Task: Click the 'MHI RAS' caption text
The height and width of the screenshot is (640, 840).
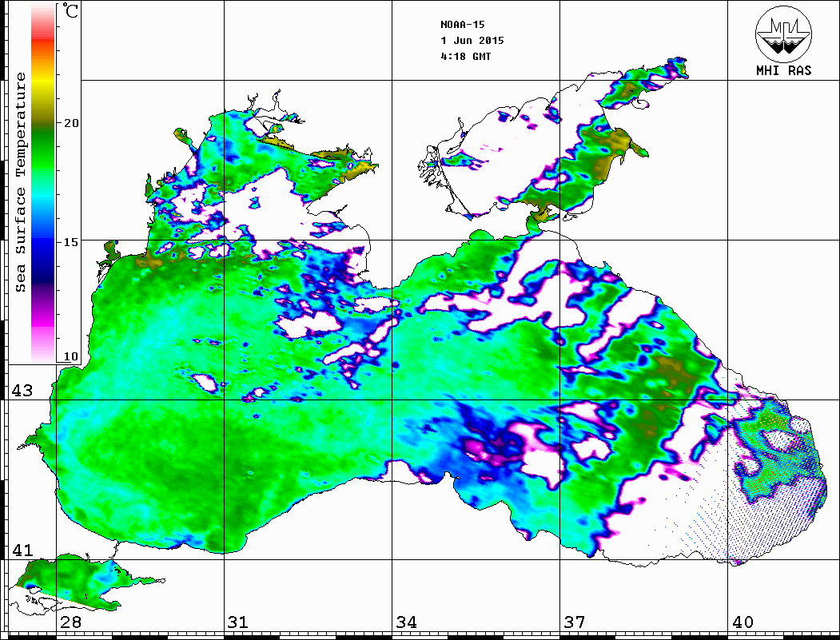Action: [783, 70]
